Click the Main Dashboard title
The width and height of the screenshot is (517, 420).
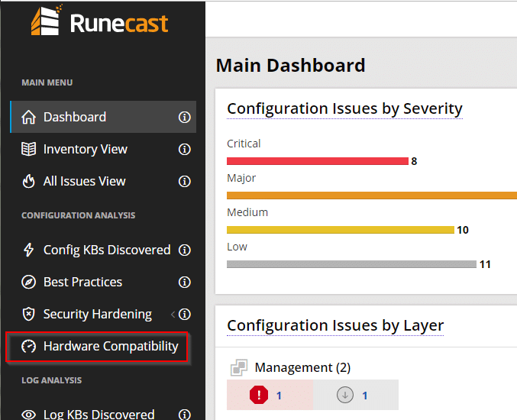coord(290,65)
